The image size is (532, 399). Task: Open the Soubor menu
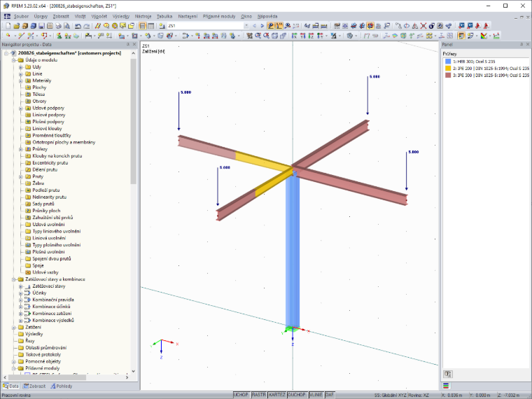[x=21, y=16]
